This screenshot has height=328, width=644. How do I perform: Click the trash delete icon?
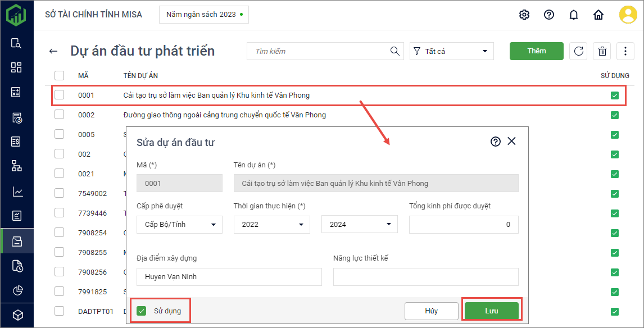tap(602, 51)
